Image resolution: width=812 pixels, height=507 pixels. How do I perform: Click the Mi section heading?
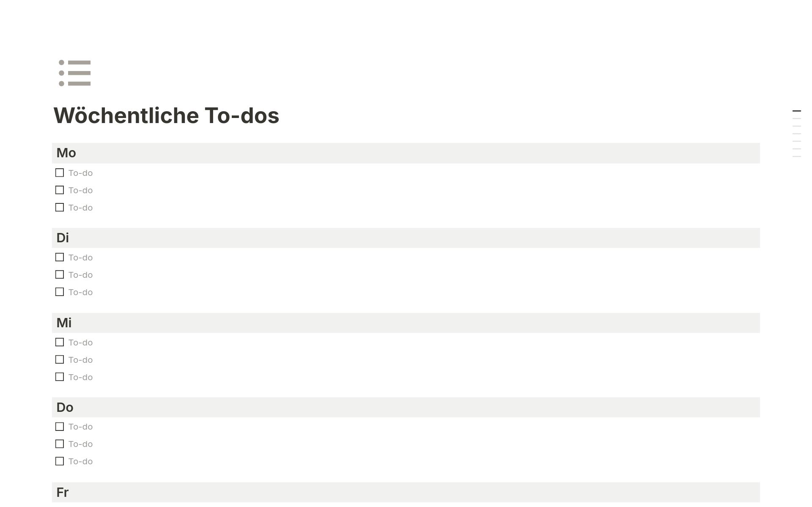64,322
